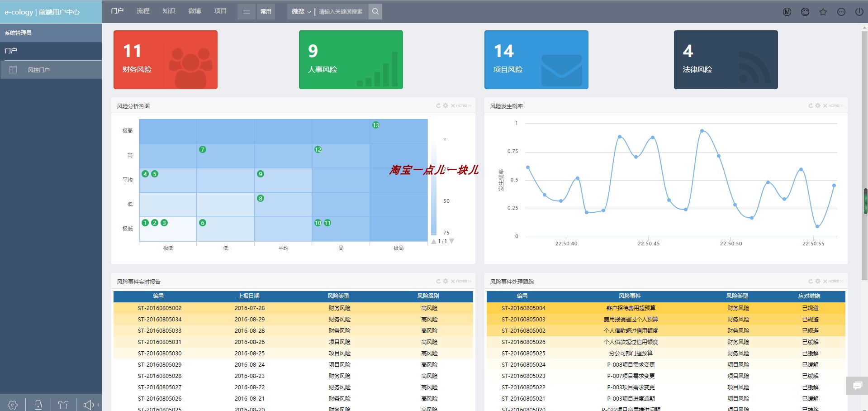This screenshot has height=411, width=868.
Task: Click the power logout icon
Action: click(859, 12)
